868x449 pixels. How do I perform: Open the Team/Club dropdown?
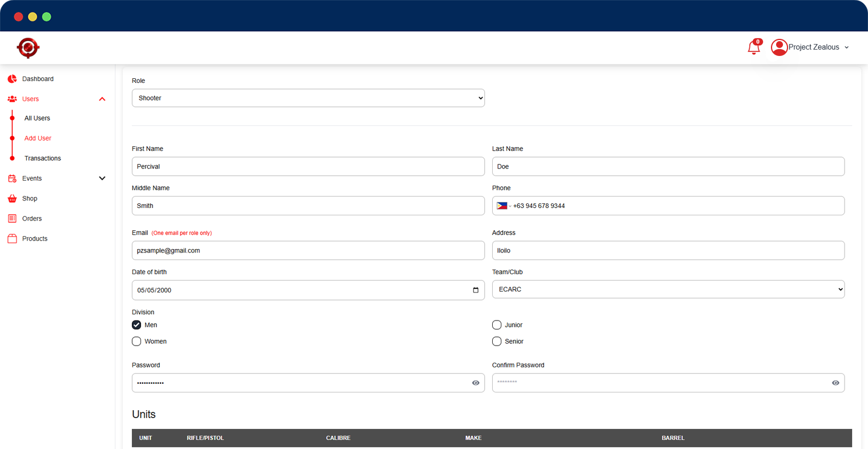coord(668,290)
